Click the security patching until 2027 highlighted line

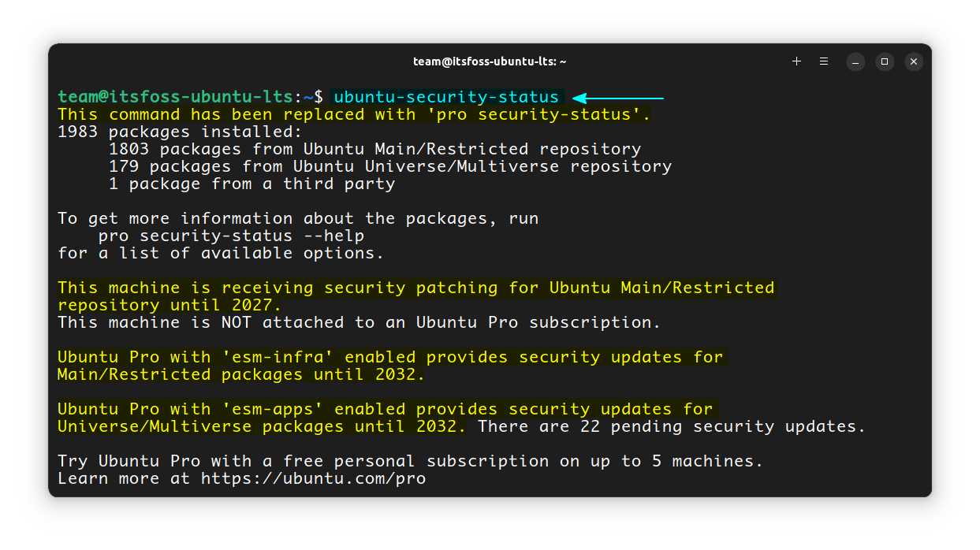click(414, 287)
